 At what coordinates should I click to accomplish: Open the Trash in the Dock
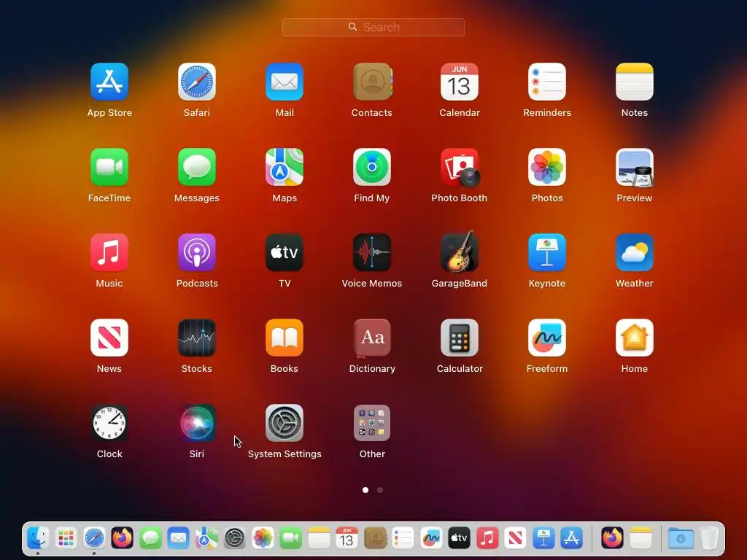pos(709,539)
